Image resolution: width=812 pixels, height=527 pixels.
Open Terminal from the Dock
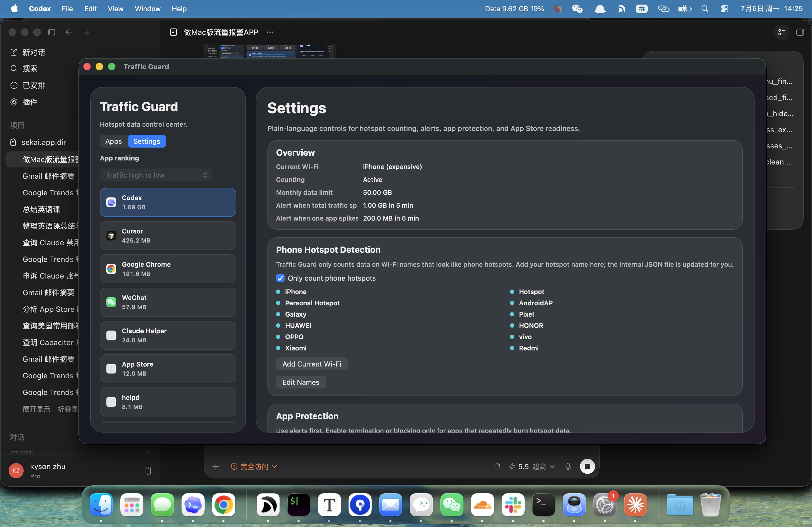pyautogui.click(x=543, y=504)
